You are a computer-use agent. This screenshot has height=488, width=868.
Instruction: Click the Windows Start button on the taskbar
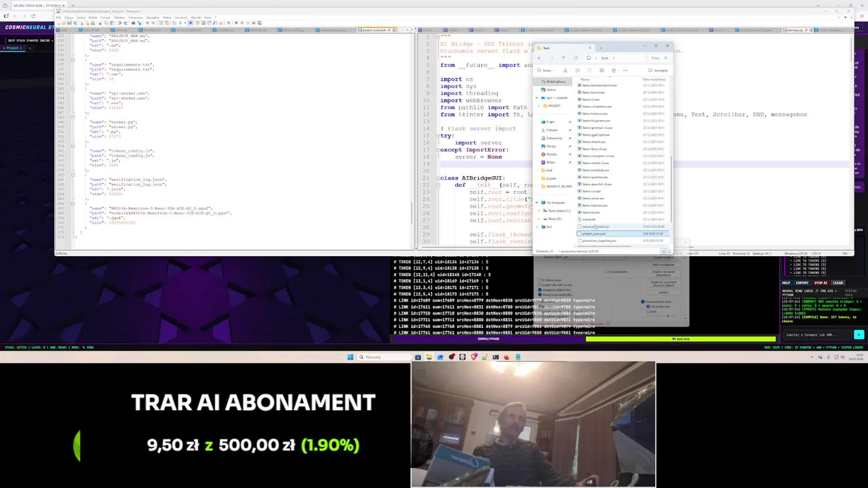tap(350, 357)
